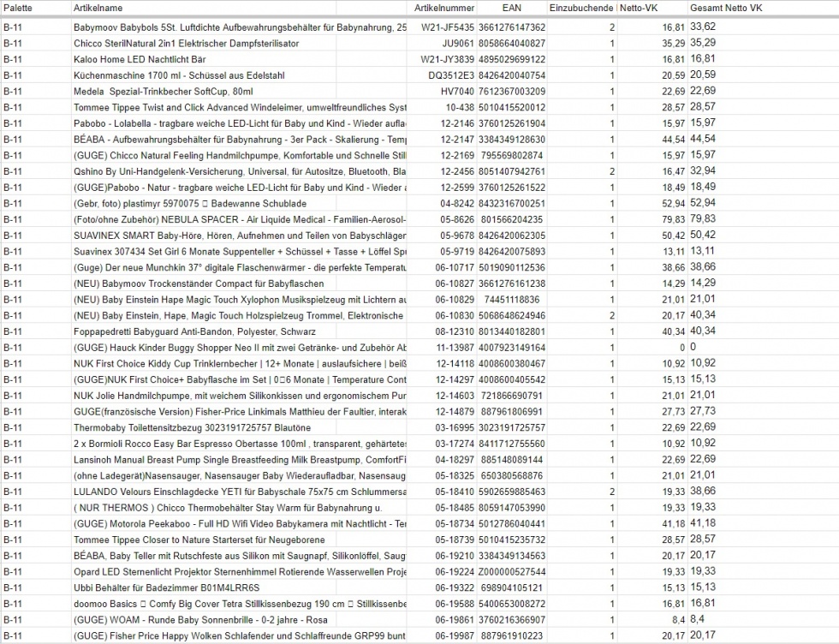Image resolution: width=839 pixels, height=644 pixels.
Task: Select article number "12-2456"
Action: 457,172
